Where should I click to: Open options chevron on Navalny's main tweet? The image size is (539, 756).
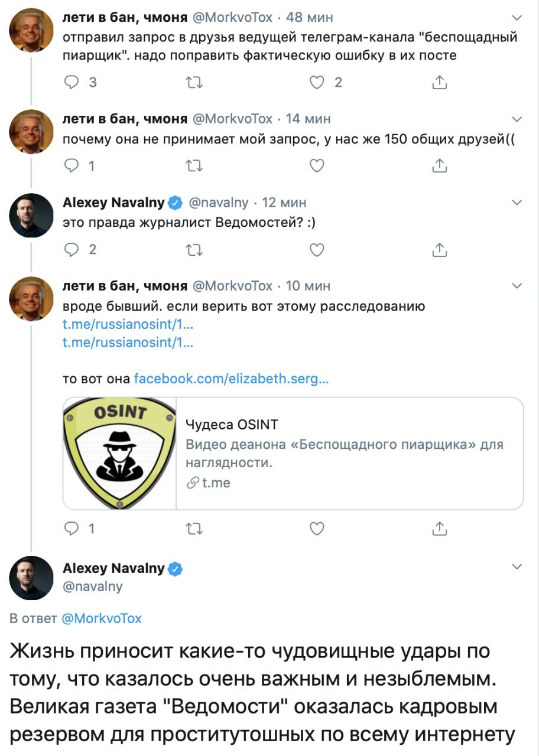517,567
